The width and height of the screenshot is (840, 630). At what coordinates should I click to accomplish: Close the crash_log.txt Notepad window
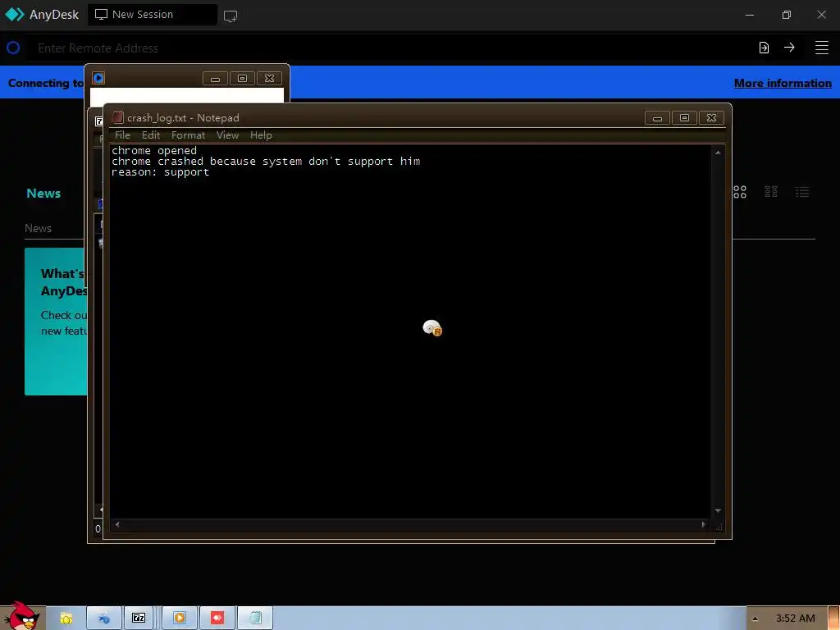(x=711, y=118)
